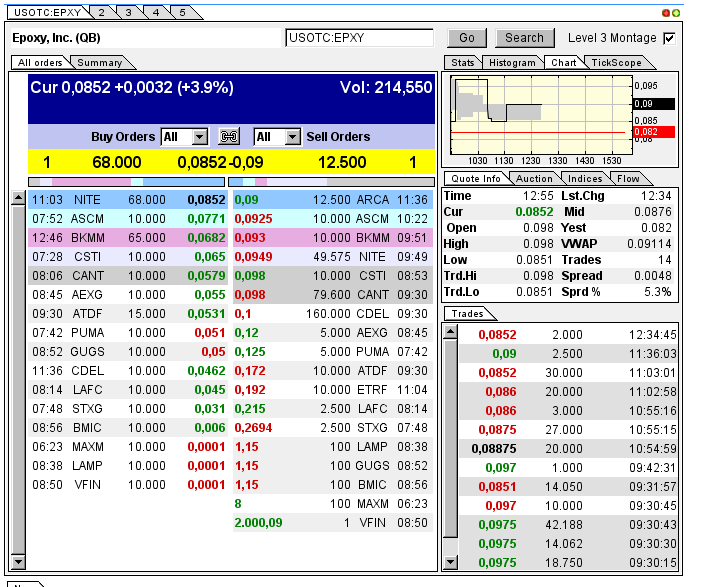Click the intraday price chart

click(541, 115)
